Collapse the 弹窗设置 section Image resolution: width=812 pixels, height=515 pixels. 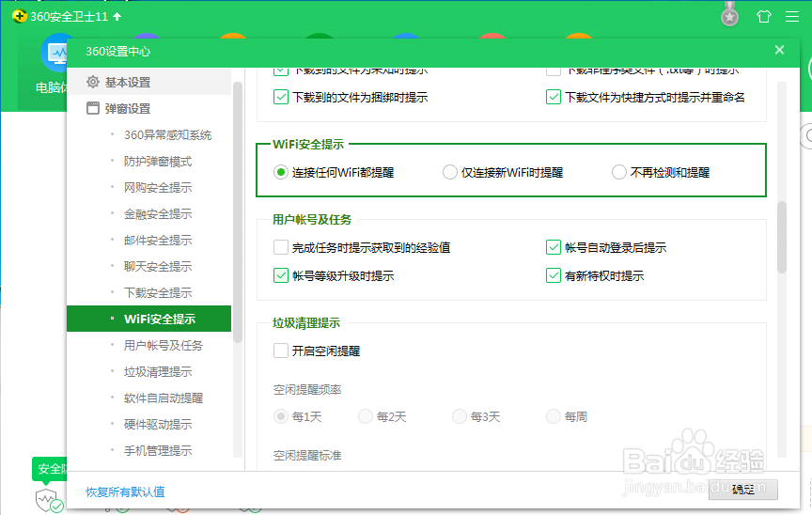(149, 108)
